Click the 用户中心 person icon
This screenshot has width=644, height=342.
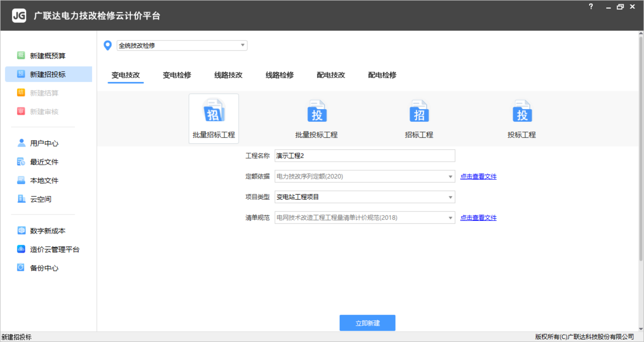pyautogui.click(x=21, y=143)
